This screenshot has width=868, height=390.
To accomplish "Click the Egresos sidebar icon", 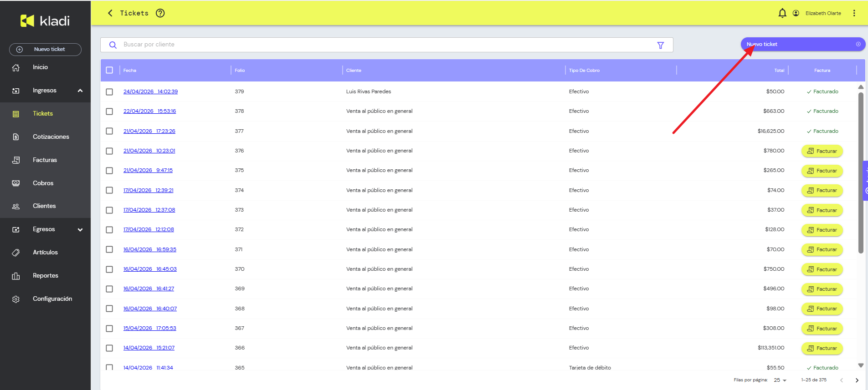I will [x=16, y=229].
